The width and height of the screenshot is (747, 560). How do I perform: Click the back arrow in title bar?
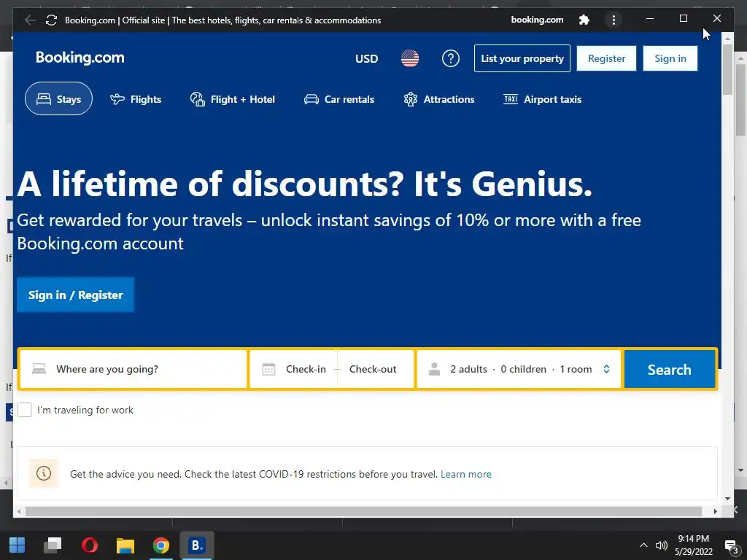(30, 20)
